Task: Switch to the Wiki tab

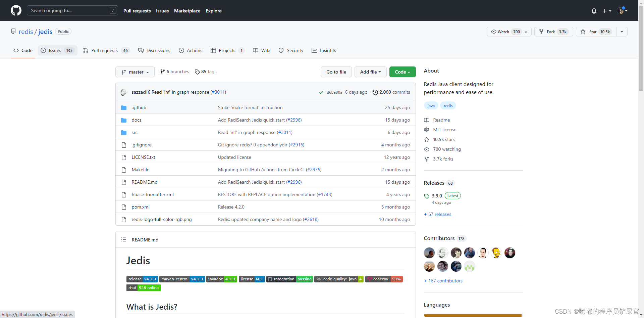Action: [262, 50]
